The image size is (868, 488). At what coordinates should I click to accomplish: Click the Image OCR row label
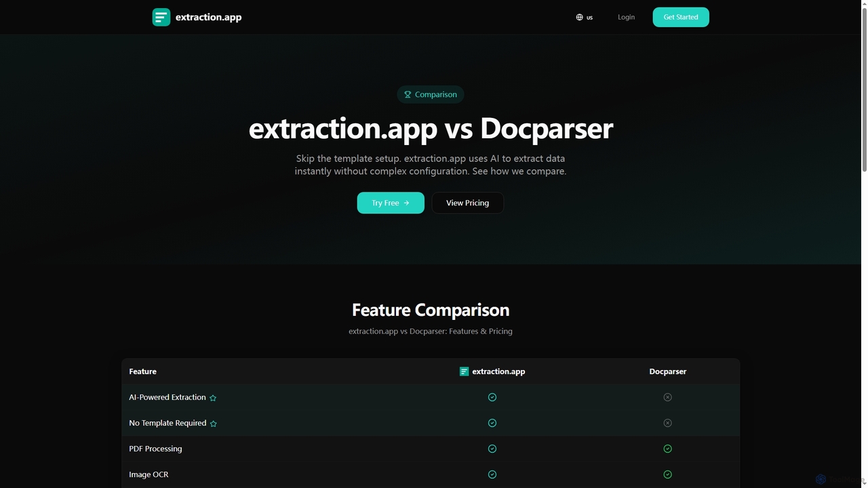pos(149,474)
